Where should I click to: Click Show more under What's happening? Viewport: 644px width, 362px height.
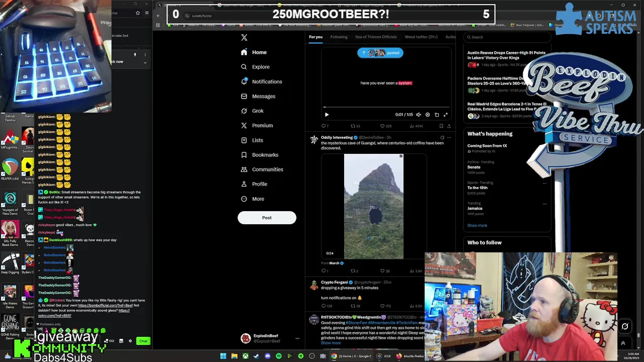(x=477, y=225)
